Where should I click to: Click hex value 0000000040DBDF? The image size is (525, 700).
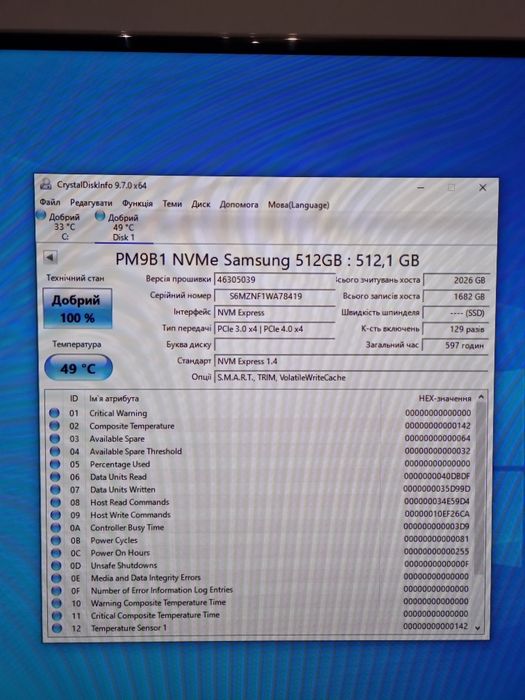point(437,476)
